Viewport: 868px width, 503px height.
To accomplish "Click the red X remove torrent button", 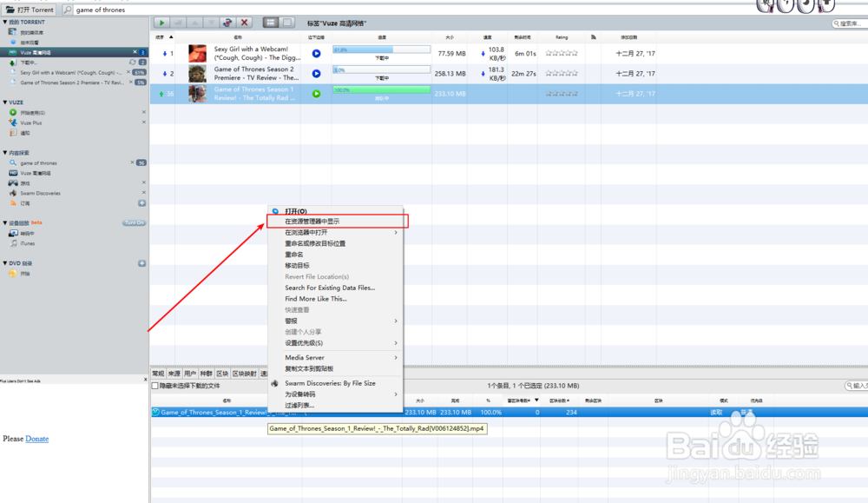I will click(x=244, y=23).
